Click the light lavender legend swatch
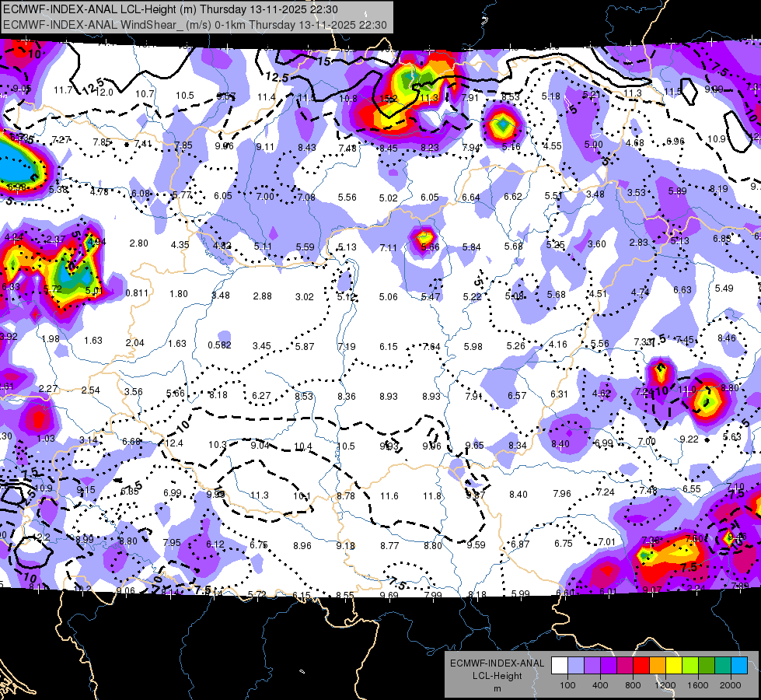This screenshot has width=761, height=700. [x=576, y=666]
